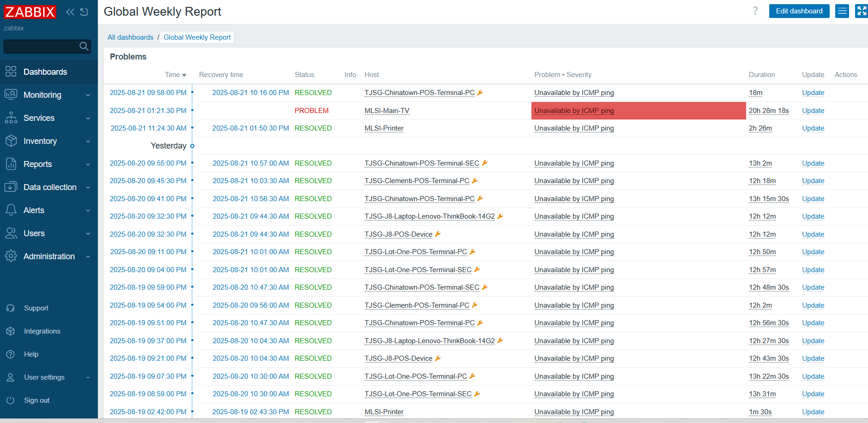Click the sidebar search input field

(41, 46)
